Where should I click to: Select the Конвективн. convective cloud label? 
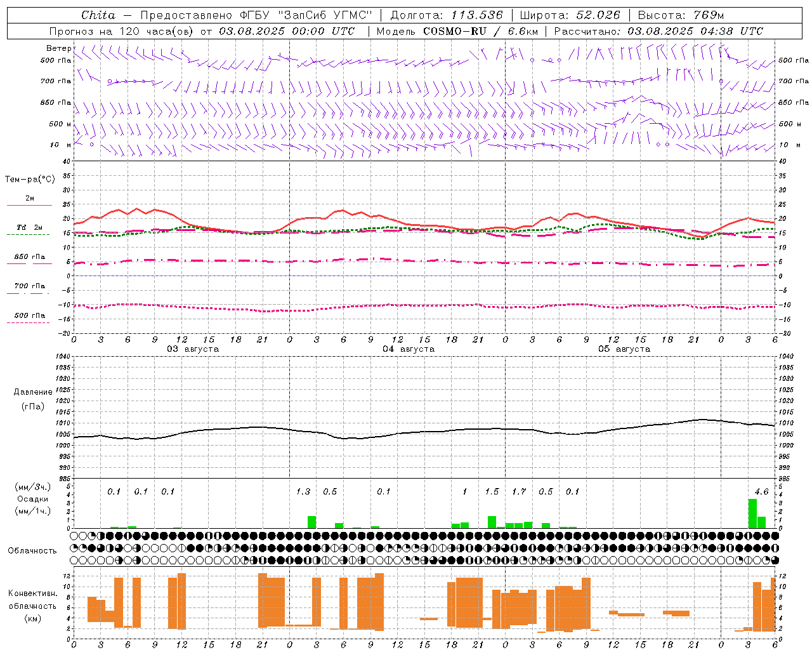[32, 594]
